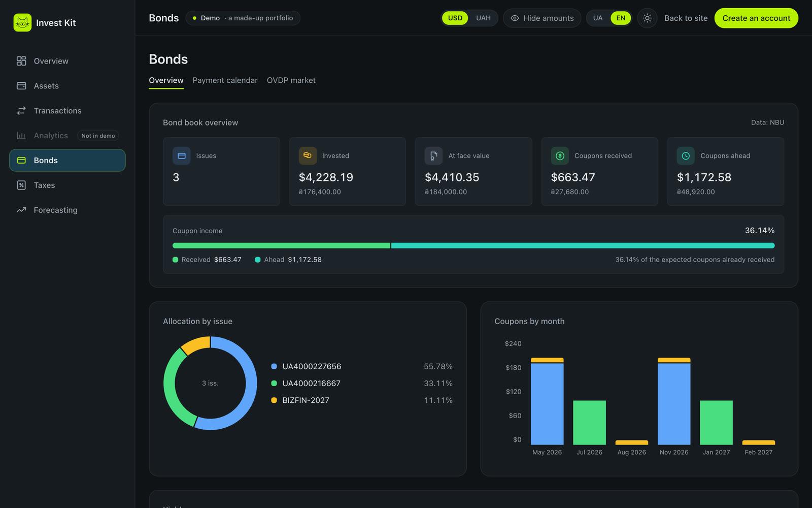
Task: Switch currency to UAH
Action: pyautogui.click(x=483, y=18)
